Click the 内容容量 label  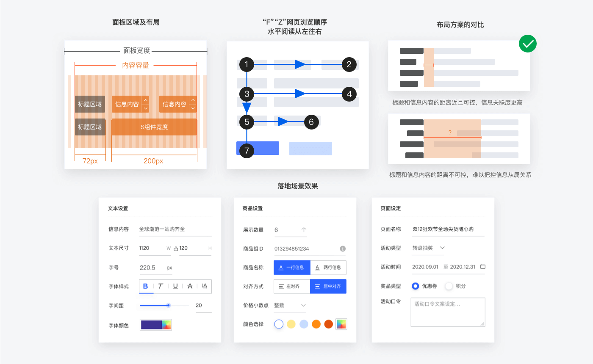[x=136, y=65]
